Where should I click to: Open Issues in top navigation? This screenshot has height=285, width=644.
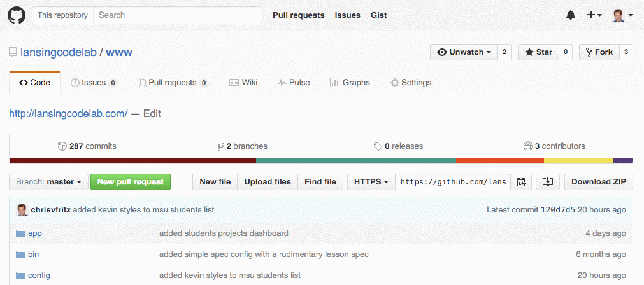[x=347, y=15]
